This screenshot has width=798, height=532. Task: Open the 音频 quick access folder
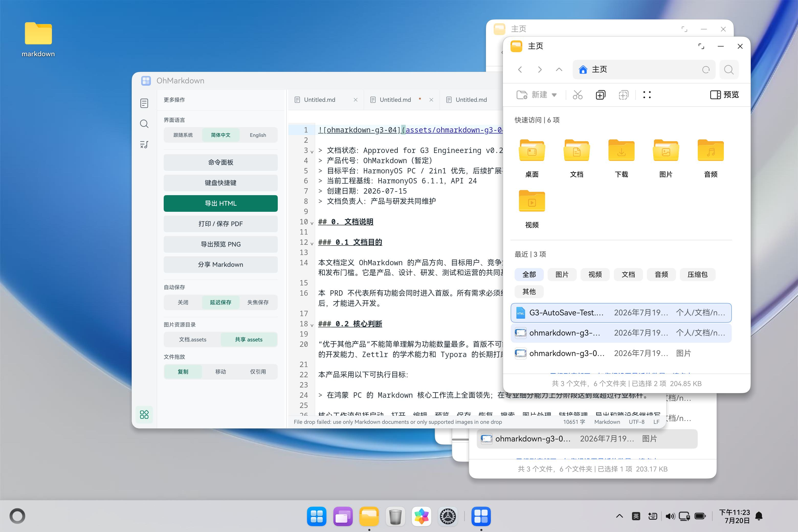(x=711, y=158)
